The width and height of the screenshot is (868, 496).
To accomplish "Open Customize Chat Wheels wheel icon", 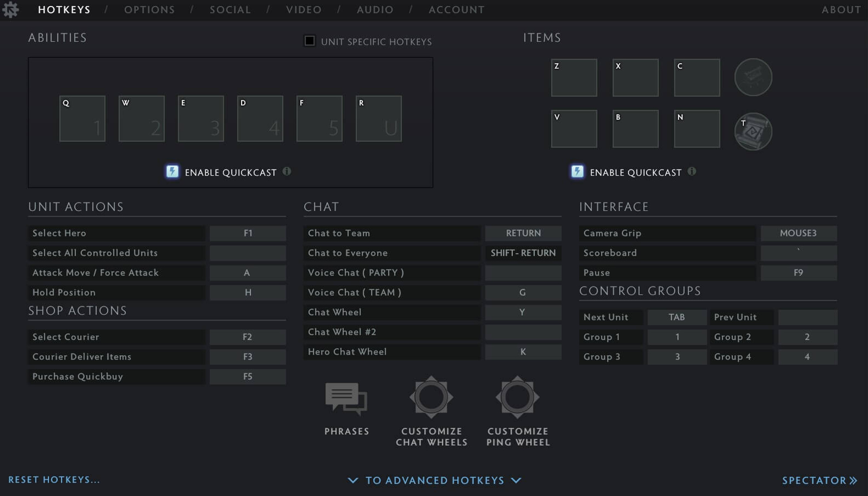I will (431, 397).
